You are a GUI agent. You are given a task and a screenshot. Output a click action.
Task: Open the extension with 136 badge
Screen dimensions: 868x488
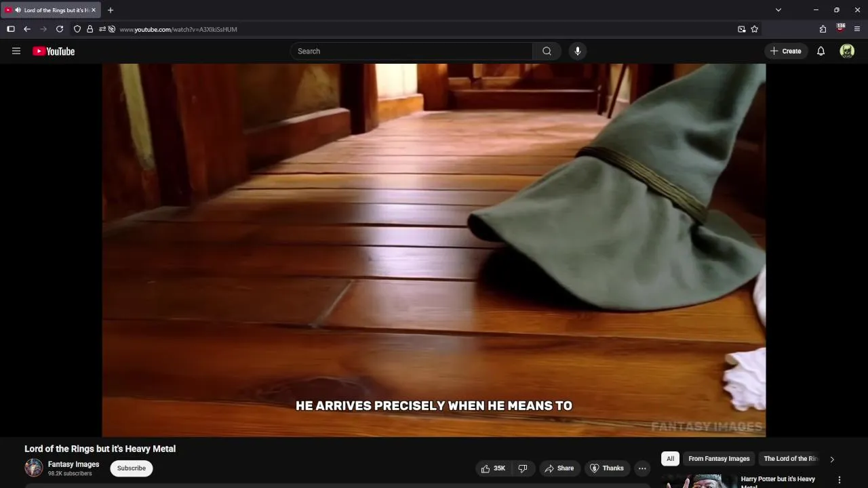click(x=840, y=28)
